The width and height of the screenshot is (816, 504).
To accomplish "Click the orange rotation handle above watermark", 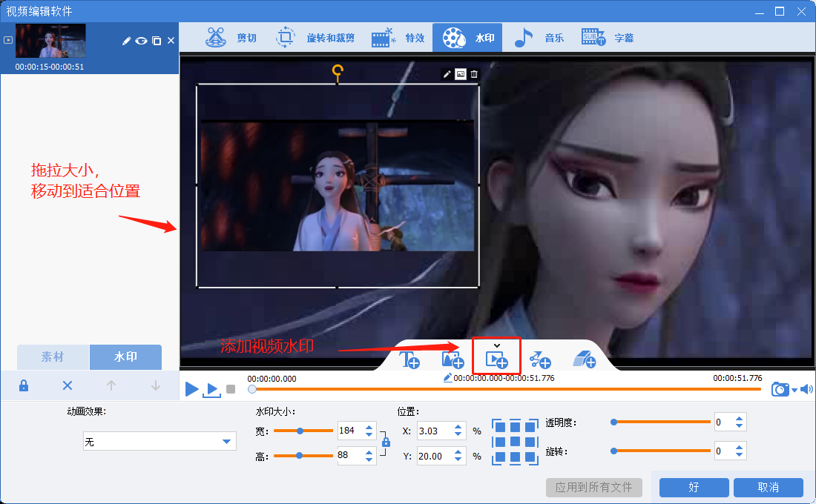I will coord(338,71).
